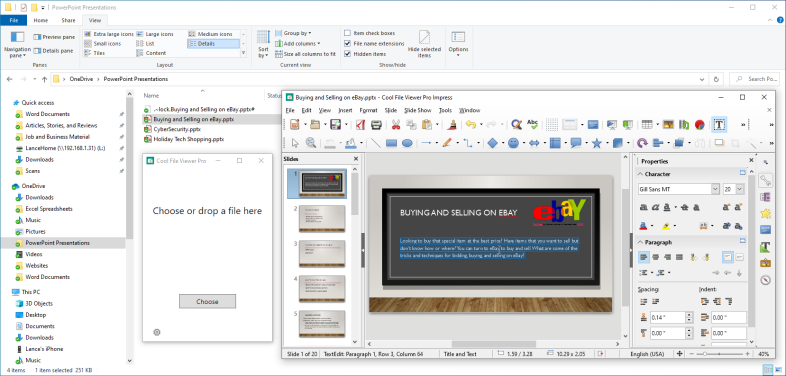The height and width of the screenshot is (376, 786).
Task: Switch to Home tab in Explorer
Action: tap(41, 20)
